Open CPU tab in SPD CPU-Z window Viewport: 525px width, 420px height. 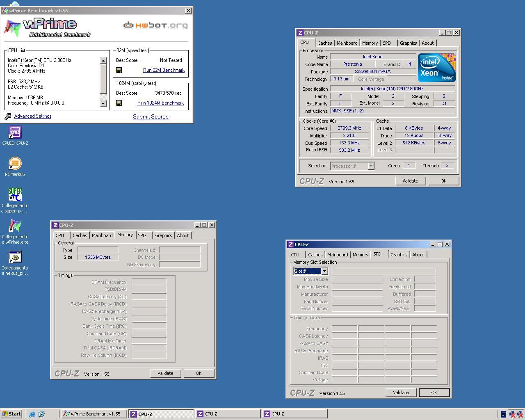click(295, 255)
